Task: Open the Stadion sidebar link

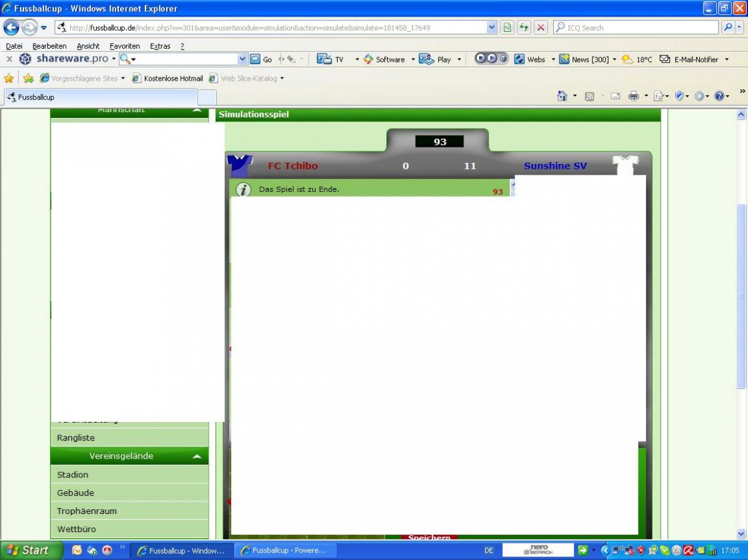Action: (73, 475)
